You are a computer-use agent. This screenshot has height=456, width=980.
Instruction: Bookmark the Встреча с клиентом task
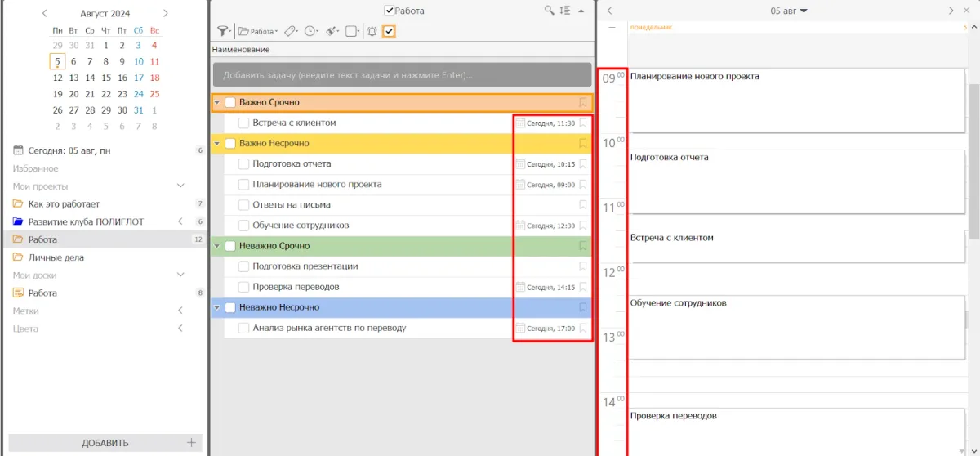point(583,123)
